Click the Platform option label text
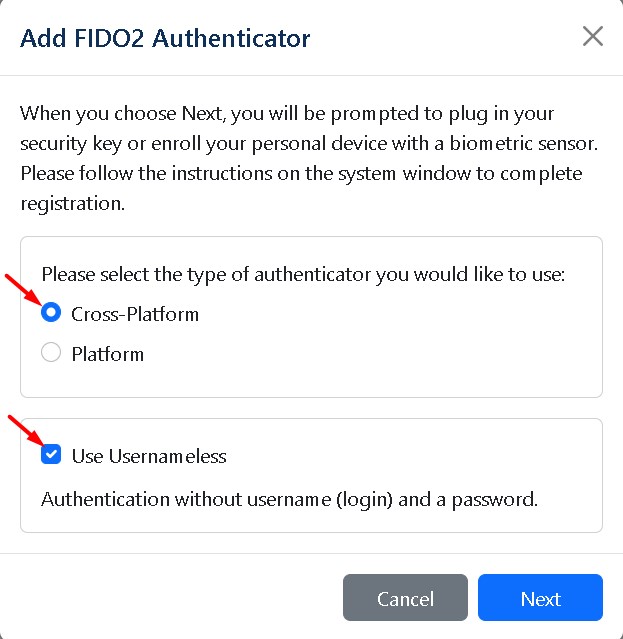This screenshot has height=639, width=623. tap(108, 354)
